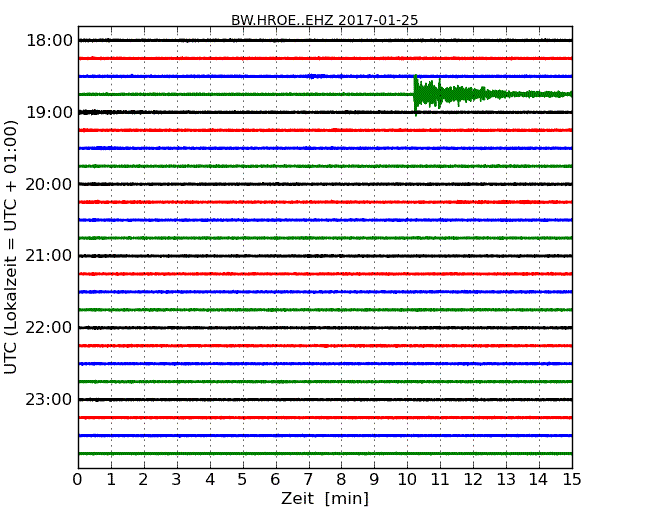Click the x-axis tick label 14
Image resolution: width=650 pixels, height=520 pixels.
(539, 479)
